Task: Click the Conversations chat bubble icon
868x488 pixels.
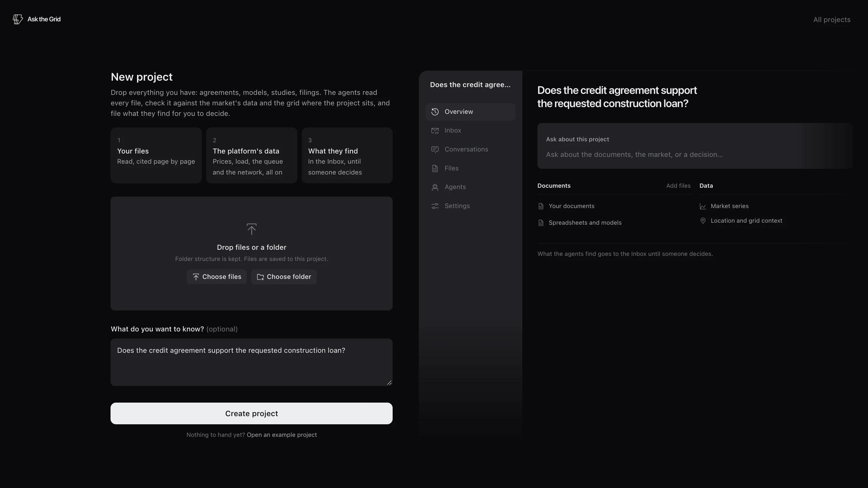Action: click(x=435, y=149)
